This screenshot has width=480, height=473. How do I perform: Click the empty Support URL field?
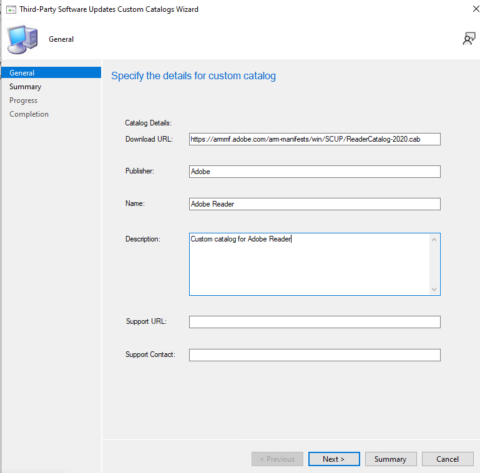click(x=315, y=322)
